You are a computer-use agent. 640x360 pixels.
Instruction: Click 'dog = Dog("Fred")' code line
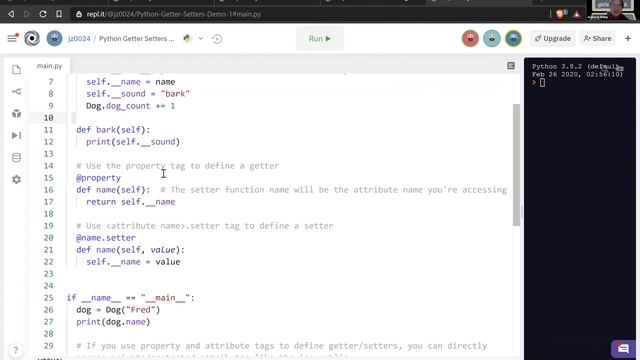118,310
